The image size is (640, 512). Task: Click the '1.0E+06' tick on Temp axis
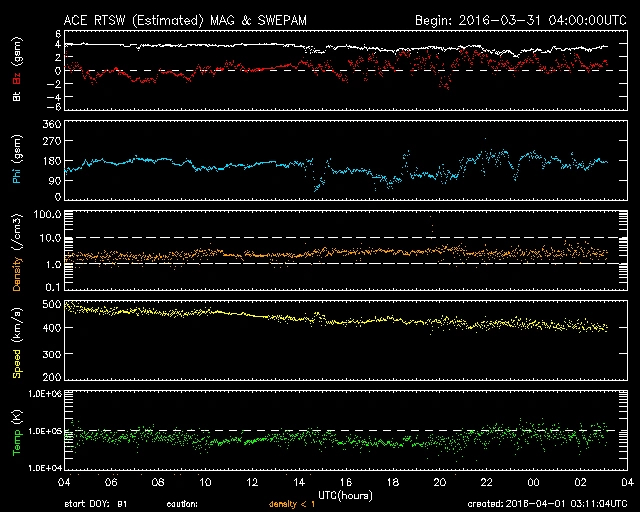45,394
